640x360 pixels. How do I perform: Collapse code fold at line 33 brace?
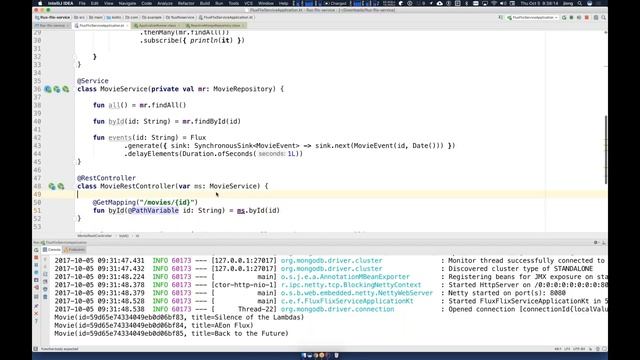click(x=76, y=64)
